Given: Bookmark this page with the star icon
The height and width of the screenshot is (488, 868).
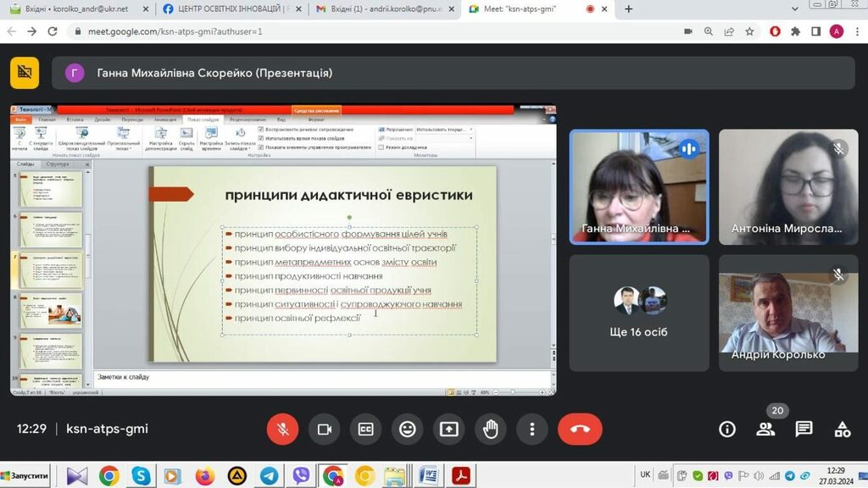Looking at the screenshot, I should point(749,31).
